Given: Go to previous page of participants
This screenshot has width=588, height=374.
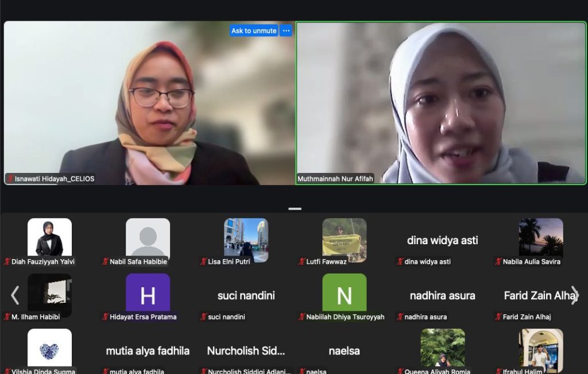Looking at the screenshot, I should click(x=15, y=295).
